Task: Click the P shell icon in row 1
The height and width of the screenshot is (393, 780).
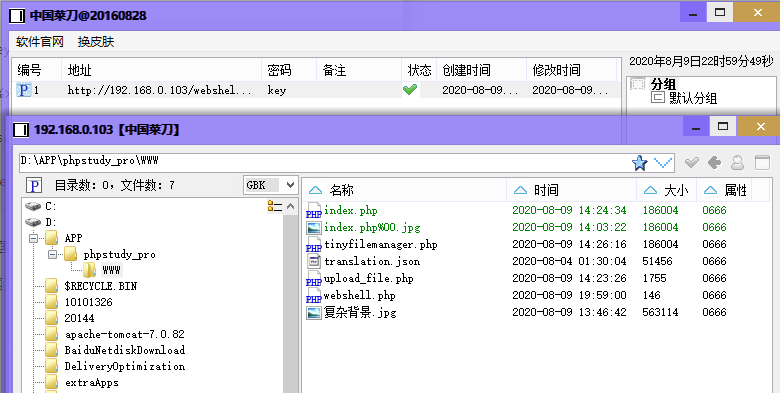Action: pyautogui.click(x=23, y=90)
